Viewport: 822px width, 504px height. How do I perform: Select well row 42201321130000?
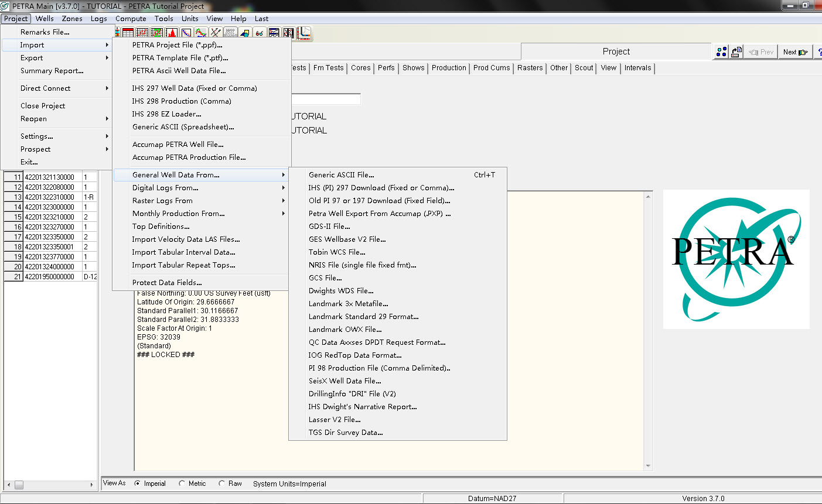coord(51,177)
